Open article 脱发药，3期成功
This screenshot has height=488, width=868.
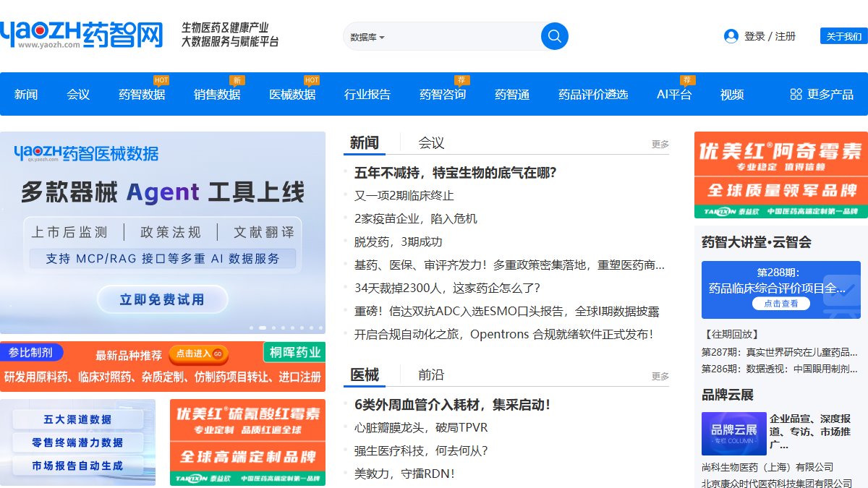click(x=399, y=241)
